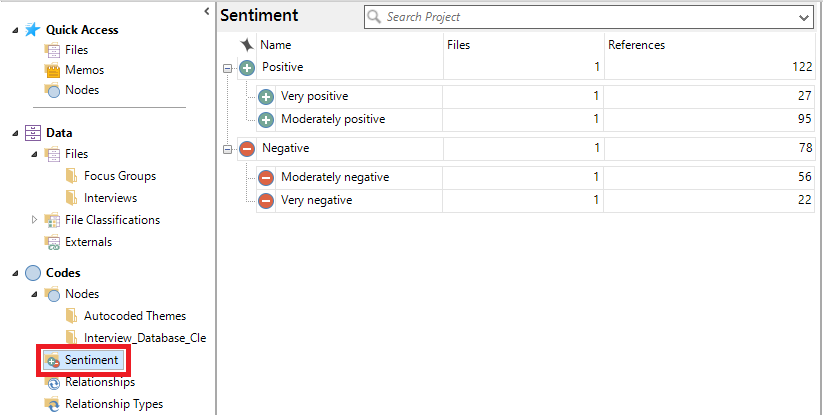This screenshot has height=415, width=823.
Task: Click the Autocoded Themes folder icon
Action: (x=72, y=316)
